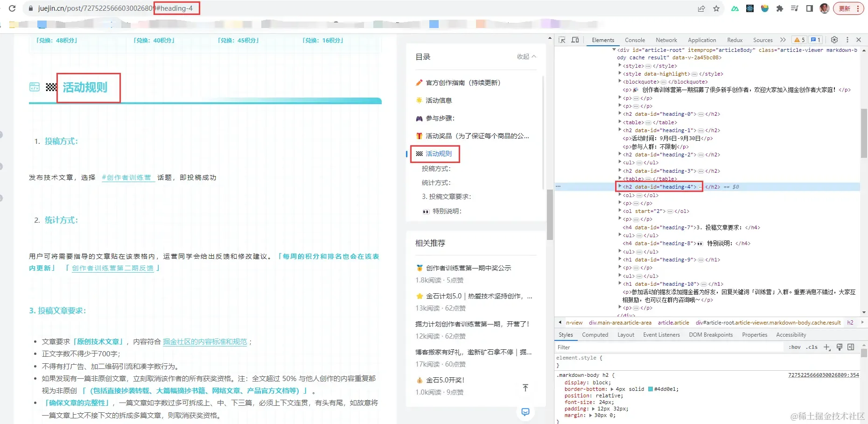The width and height of the screenshot is (868, 424).
Task: Activate the DevTools inspect element picker
Action: coord(562,40)
